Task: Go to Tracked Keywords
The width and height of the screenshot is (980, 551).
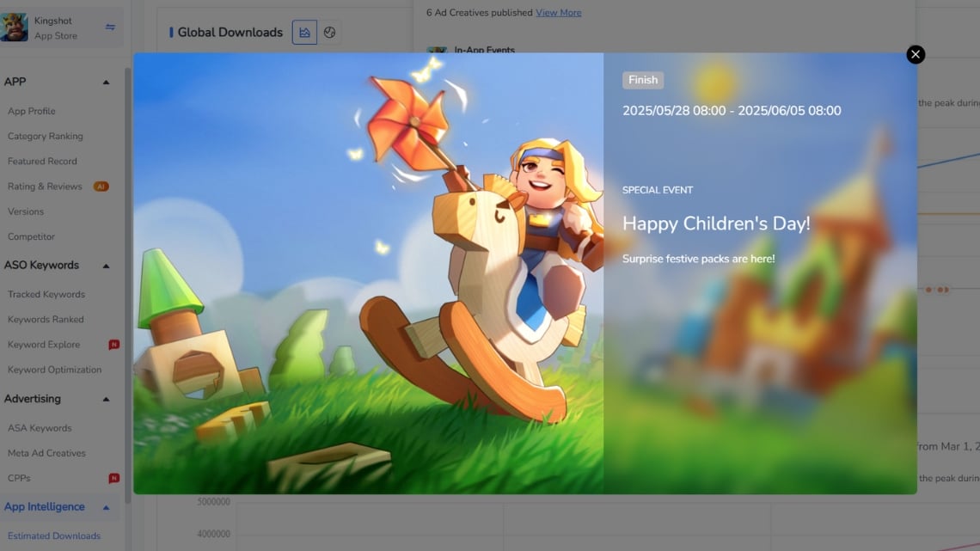Action: pyautogui.click(x=46, y=294)
